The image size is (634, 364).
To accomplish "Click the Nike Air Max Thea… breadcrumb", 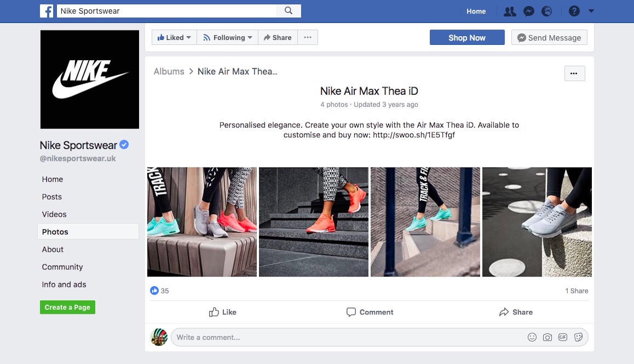I will [x=238, y=72].
